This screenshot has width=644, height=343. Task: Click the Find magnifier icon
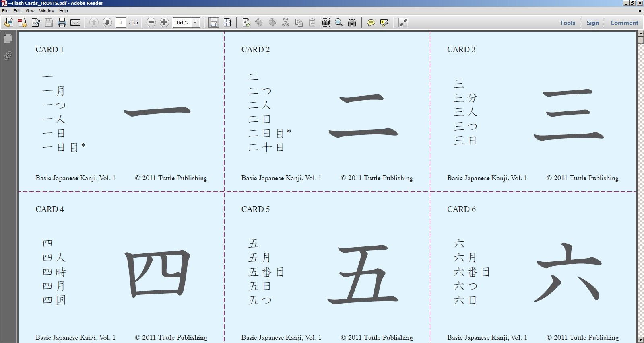tap(339, 23)
